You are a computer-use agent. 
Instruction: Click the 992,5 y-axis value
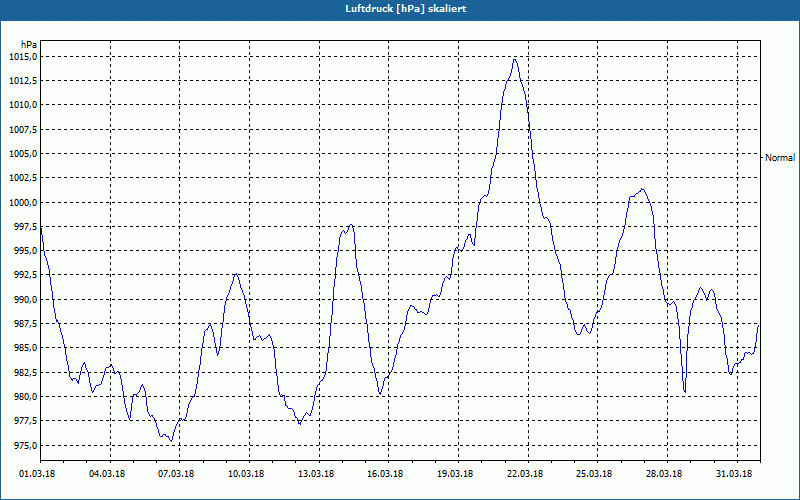point(25,275)
